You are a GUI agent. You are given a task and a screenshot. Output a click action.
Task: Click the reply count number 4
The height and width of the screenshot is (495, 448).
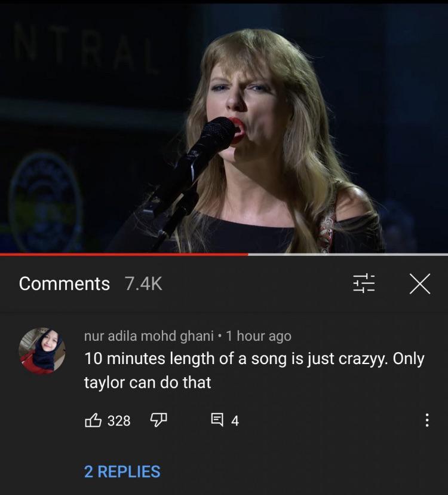point(235,421)
